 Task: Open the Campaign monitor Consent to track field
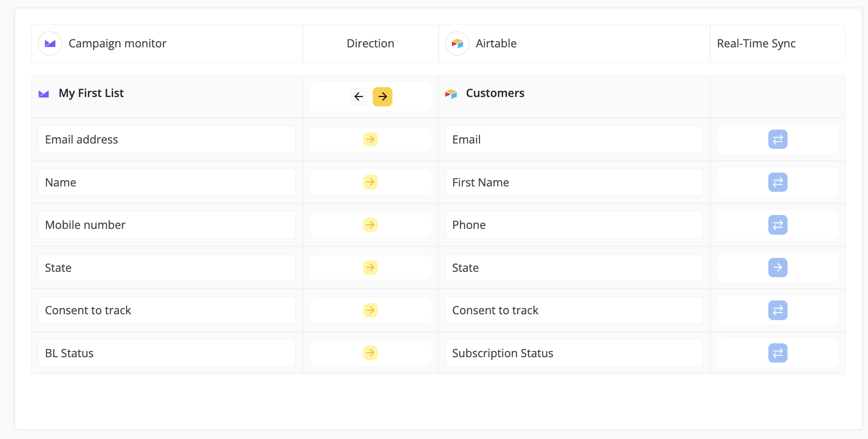(x=167, y=310)
